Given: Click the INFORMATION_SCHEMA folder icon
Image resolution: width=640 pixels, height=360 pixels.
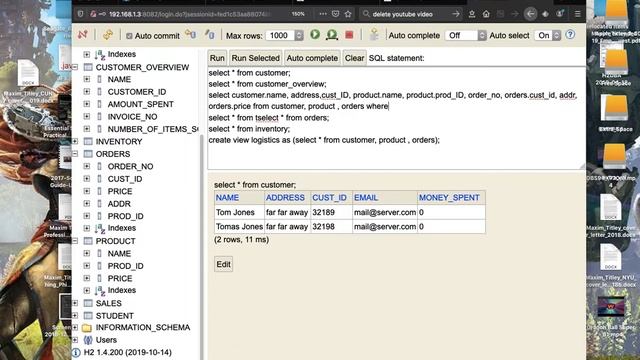Looking at the screenshot, I should point(87,327).
